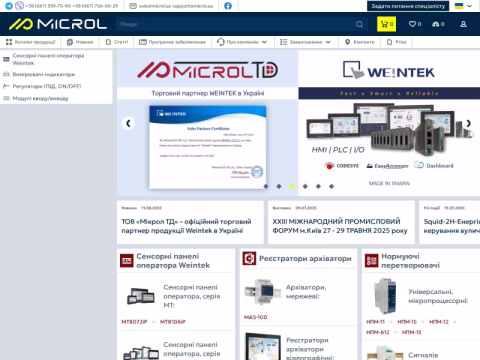Open the НПМ-13 product link
The height and width of the screenshot is (360, 480).
click(411, 332)
